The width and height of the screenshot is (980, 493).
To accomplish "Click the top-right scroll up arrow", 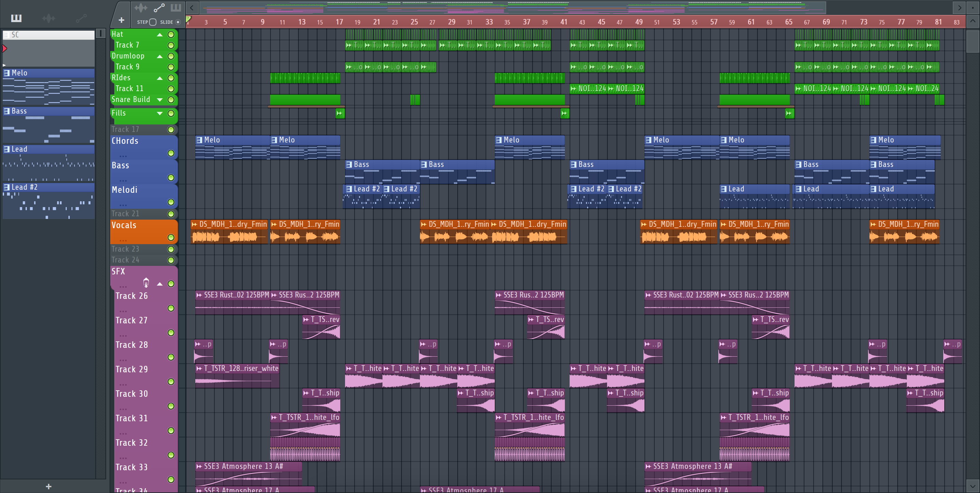I will click(973, 21).
